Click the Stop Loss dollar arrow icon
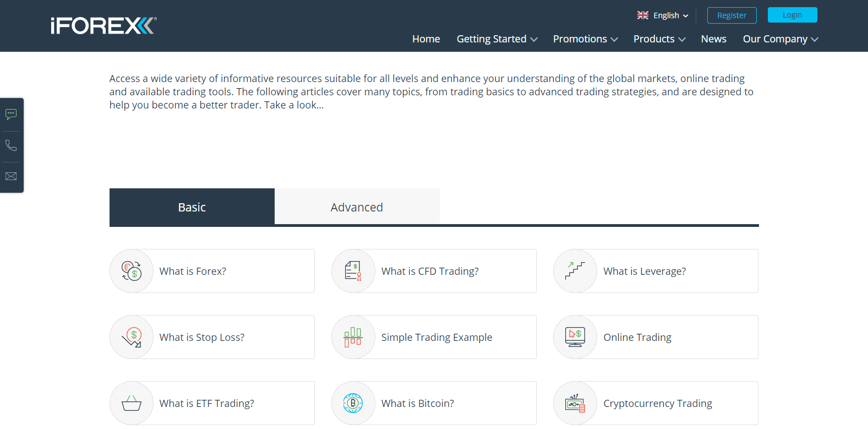Viewport: 868px width, 429px height. point(132,337)
